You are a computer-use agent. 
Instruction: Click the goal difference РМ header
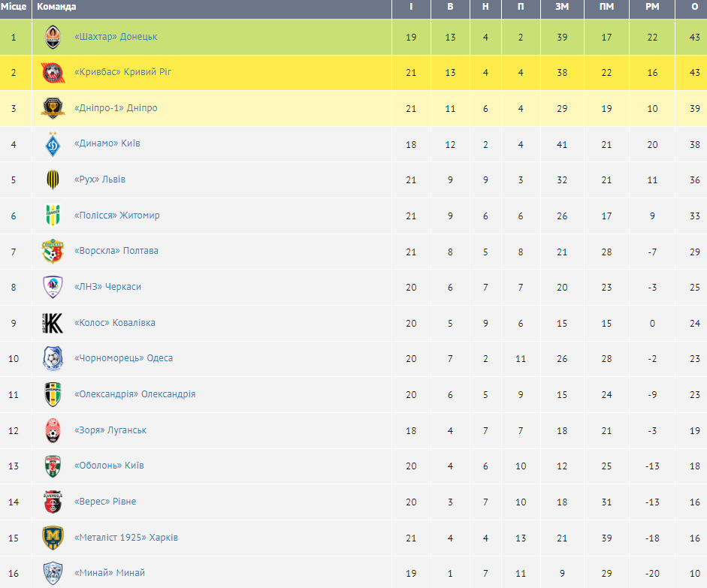(x=652, y=7)
